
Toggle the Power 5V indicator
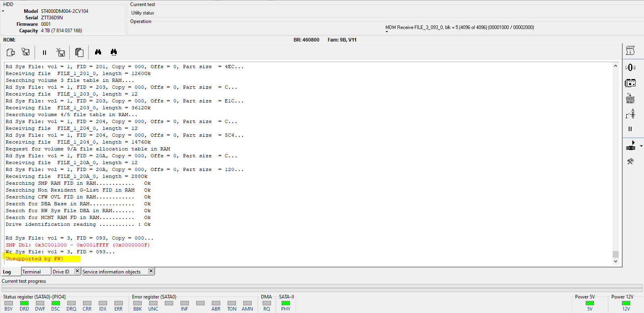coord(590,303)
